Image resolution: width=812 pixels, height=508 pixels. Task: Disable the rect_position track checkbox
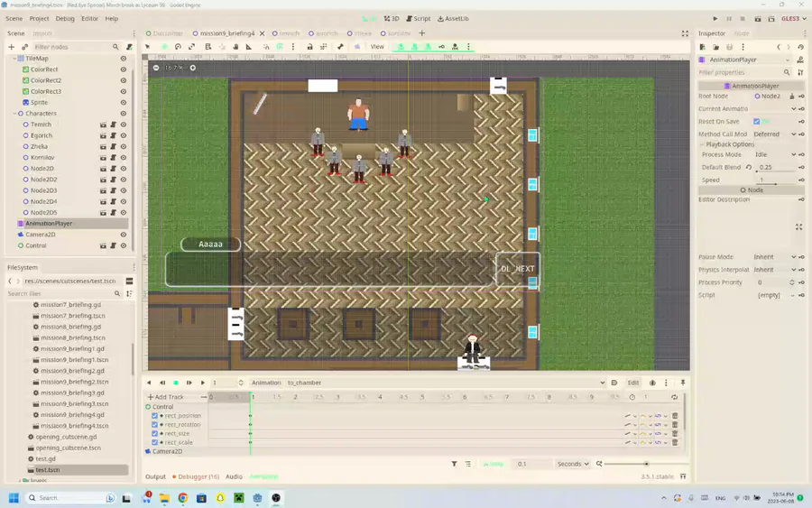coord(155,415)
